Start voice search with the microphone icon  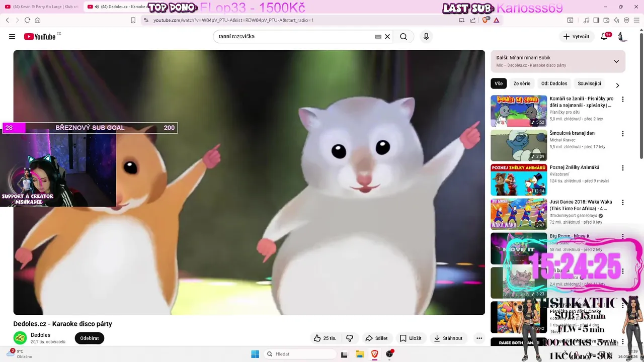click(426, 37)
